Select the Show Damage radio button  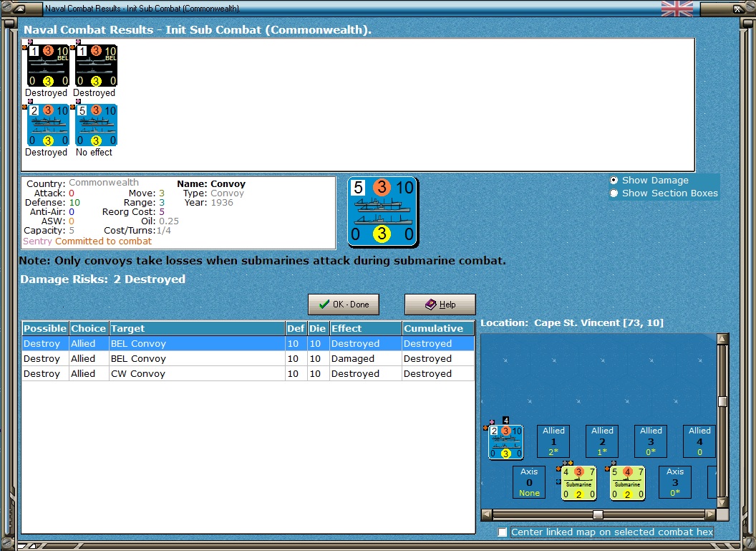coord(614,180)
